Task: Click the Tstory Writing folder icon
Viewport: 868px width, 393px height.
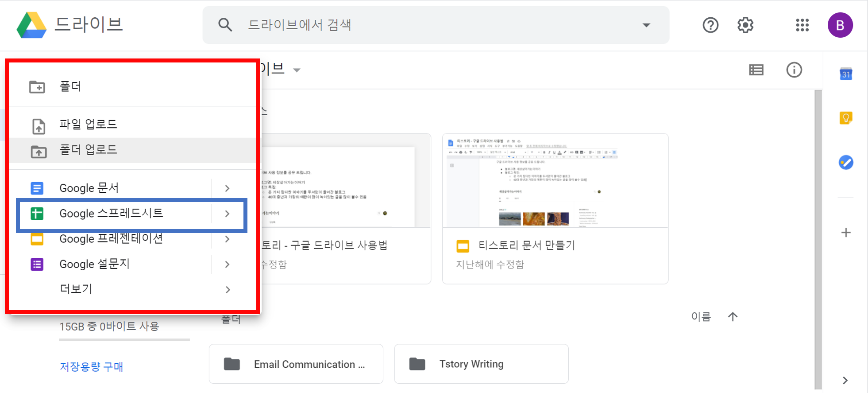Action: (417, 364)
